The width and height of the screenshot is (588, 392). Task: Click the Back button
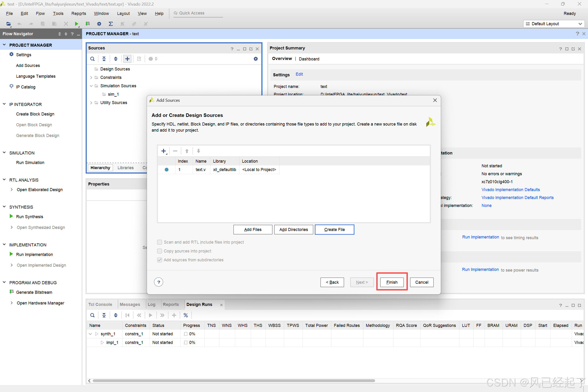point(332,282)
